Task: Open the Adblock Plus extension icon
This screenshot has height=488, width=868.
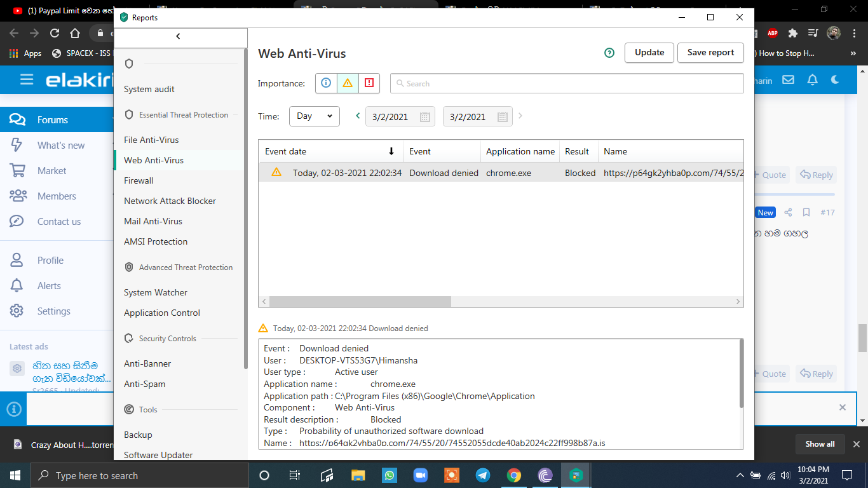Action: click(772, 33)
